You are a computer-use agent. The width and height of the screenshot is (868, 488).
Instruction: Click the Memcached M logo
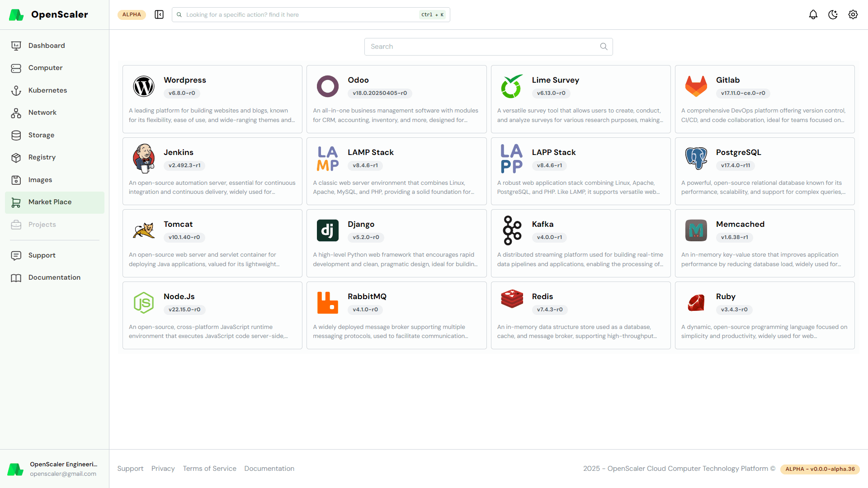696,230
